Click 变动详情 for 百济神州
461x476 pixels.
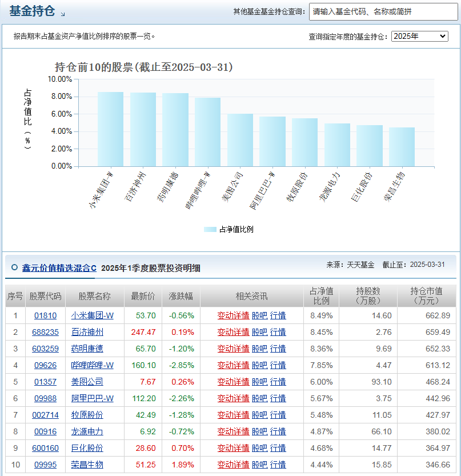tap(233, 332)
